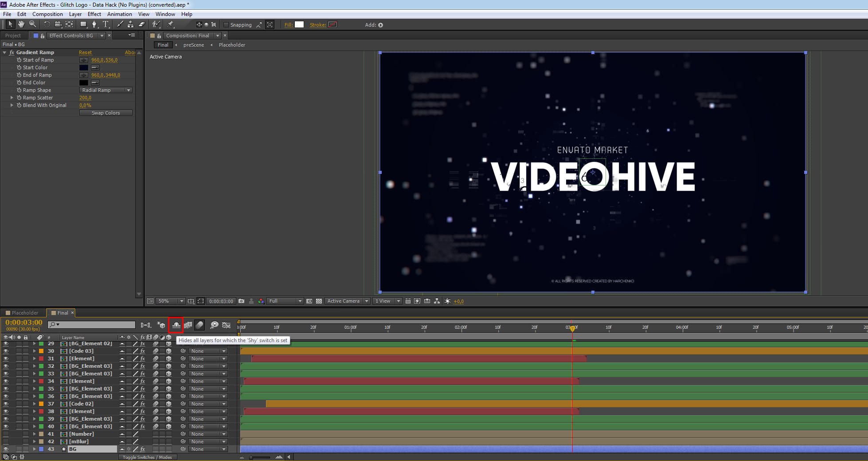Expand the Ramp Scatter property
The height and width of the screenshot is (461, 868).
12,98
